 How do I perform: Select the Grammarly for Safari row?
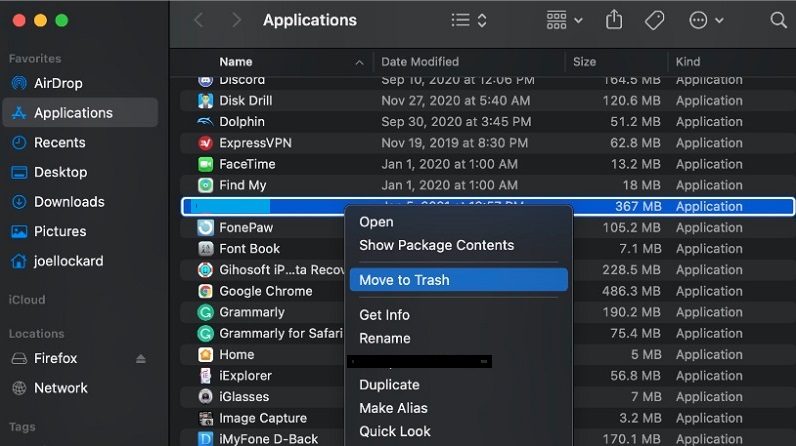coord(487,333)
